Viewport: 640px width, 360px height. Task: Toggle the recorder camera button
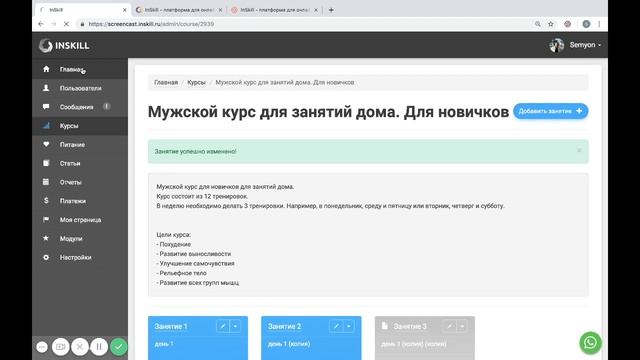pos(60,347)
